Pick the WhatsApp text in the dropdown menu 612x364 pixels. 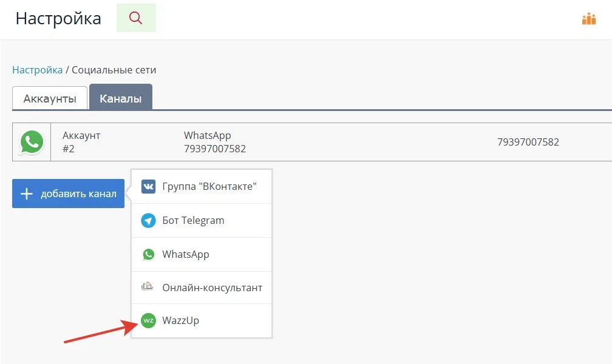pos(186,254)
